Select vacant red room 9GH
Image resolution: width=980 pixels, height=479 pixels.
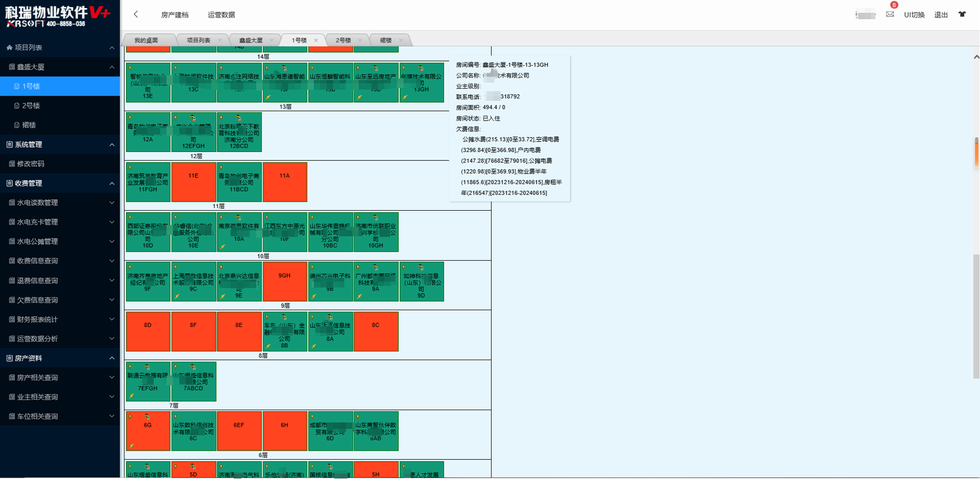coord(284,282)
